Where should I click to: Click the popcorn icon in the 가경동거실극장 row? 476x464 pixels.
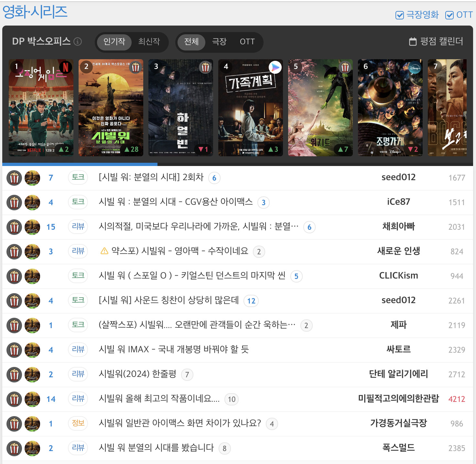pos(14,424)
